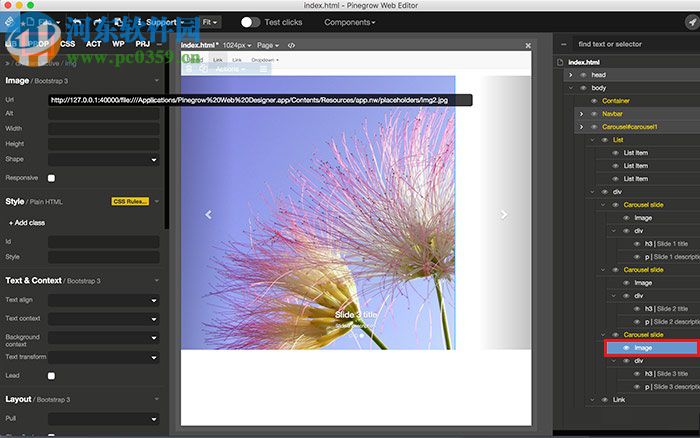The width and height of the screenshot is (700, 438).
Task: Click the Style input field
Action: (x=104, y=257)
